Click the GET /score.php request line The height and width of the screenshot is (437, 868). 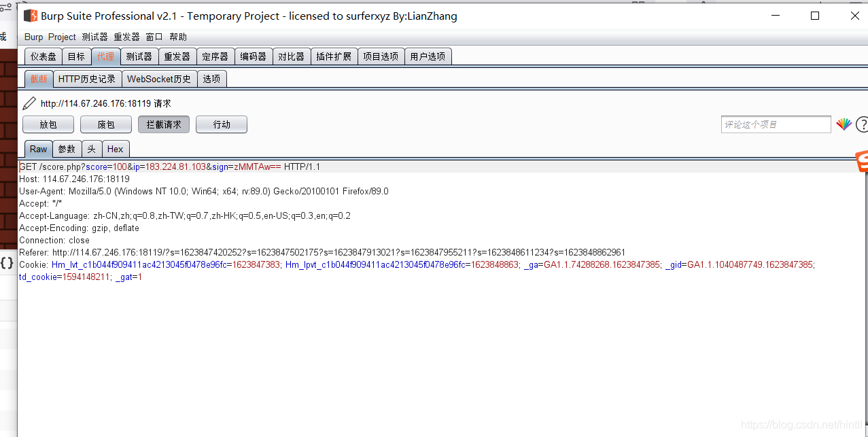170,167
